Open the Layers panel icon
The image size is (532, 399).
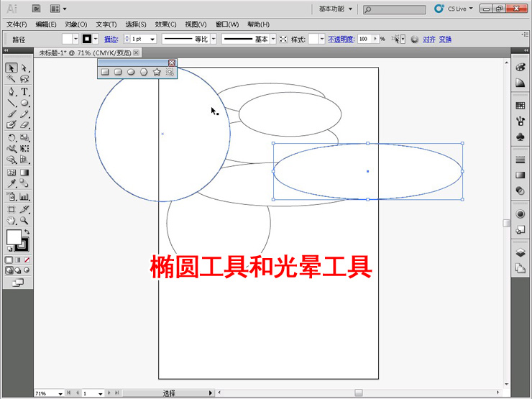pyautogui.click(x=520, y=253)
